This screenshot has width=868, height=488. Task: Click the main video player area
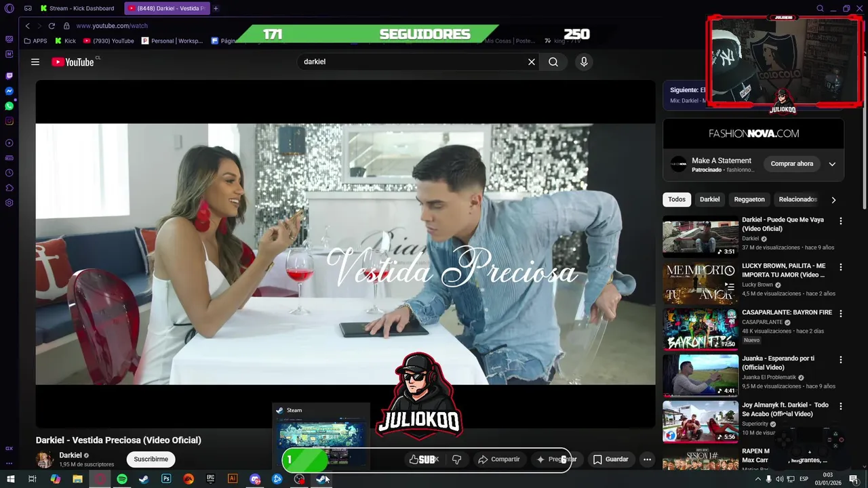point(346,253)
